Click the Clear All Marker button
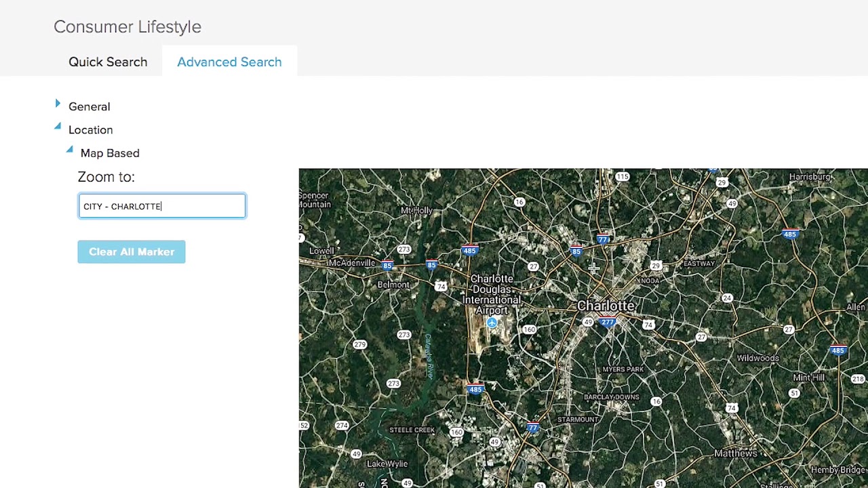 [x=132, y=251]
